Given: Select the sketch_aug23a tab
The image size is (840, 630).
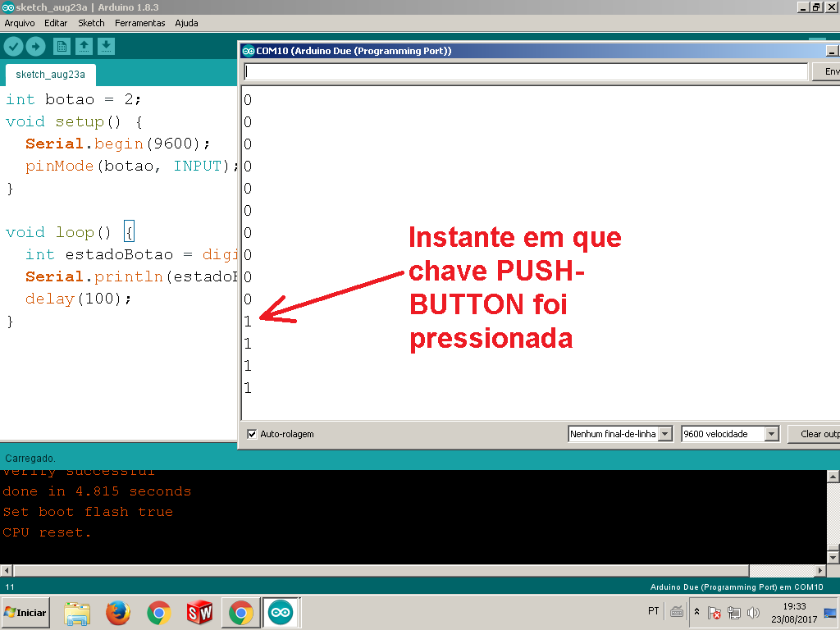Looking at the screenshot, I should (x=50, y=75).
